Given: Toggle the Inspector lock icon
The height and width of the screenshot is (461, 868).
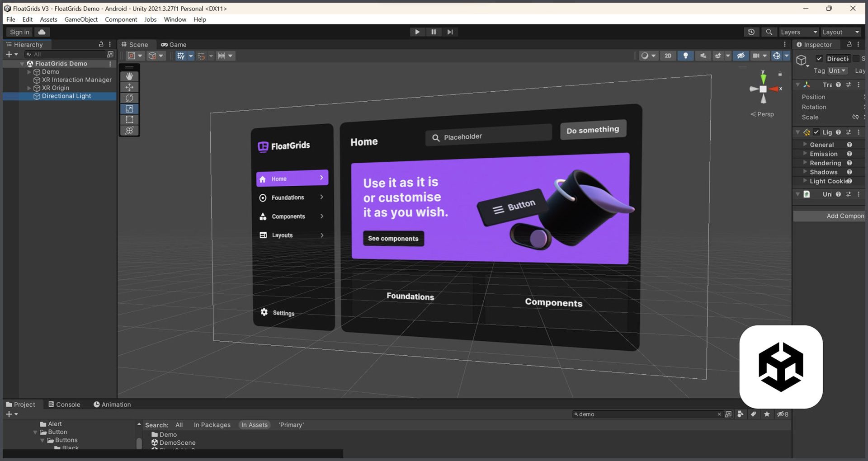Looking at the screenshot, I should (849, 44).
